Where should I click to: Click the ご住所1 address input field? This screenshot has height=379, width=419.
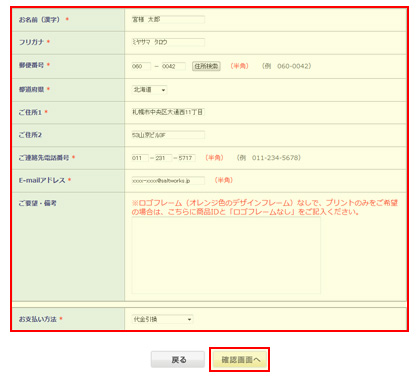[x=168, y=112]
